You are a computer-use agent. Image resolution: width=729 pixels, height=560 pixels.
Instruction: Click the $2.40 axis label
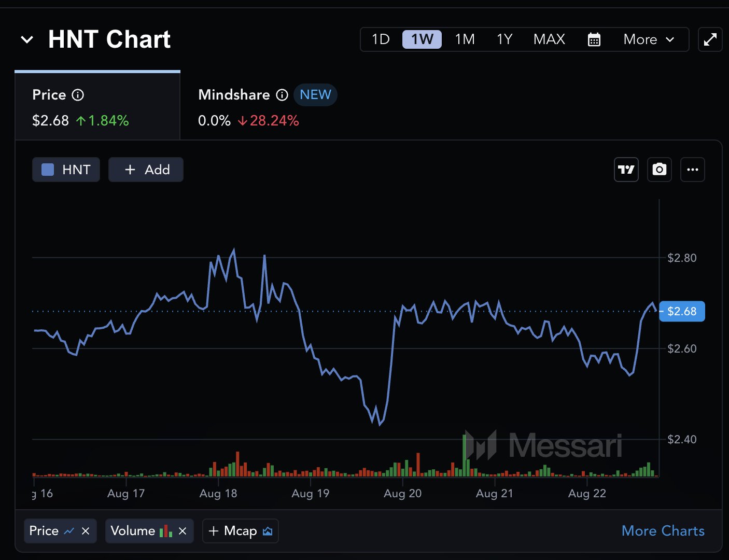pyautogui.click(x=682, y=439)
